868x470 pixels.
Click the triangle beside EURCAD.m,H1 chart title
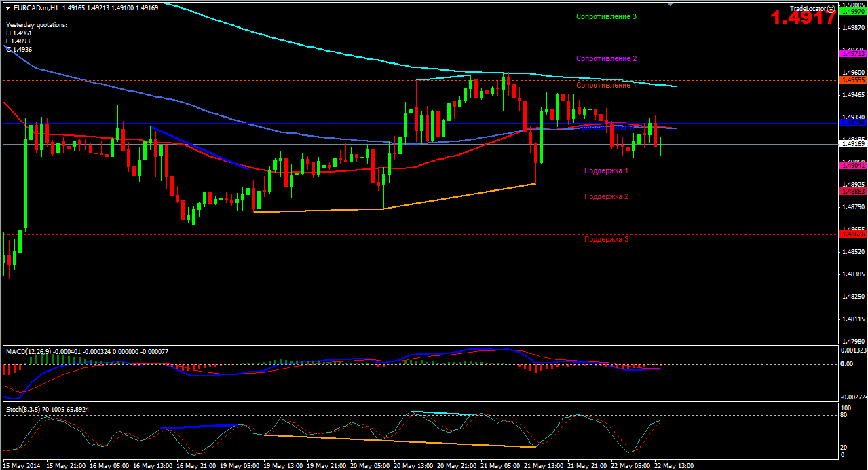(8, 7)
